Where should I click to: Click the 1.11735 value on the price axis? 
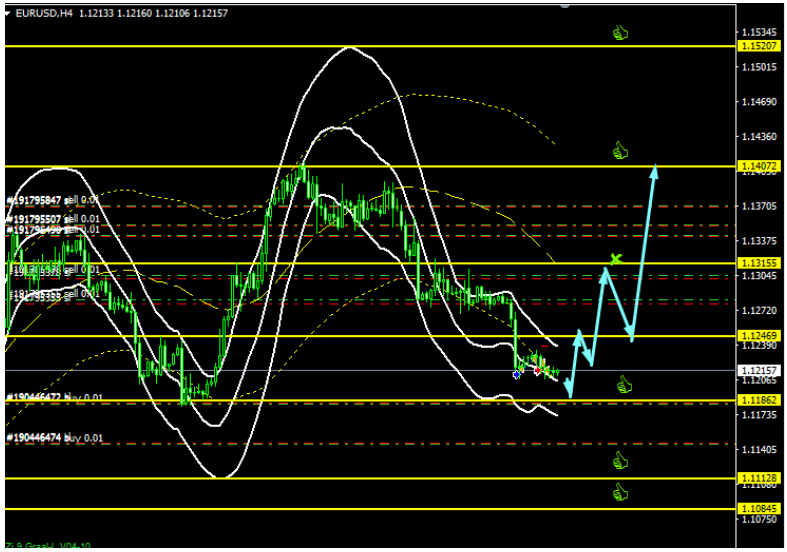[759, 414]
